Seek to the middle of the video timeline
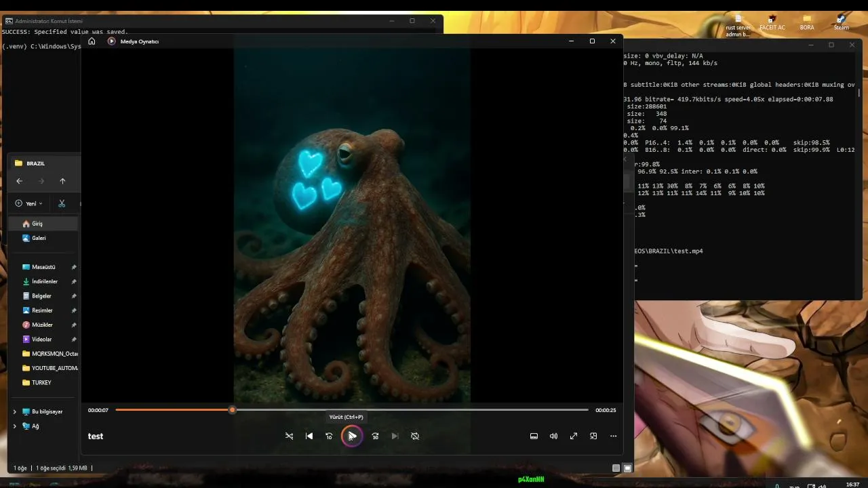 click(x=352, y=410)
